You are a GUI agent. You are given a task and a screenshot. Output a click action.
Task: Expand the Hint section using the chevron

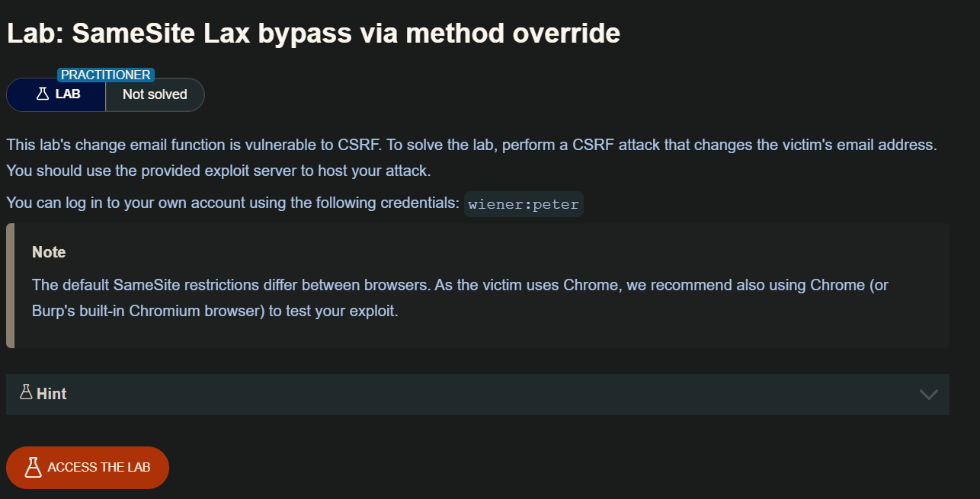(x=928, y=394)
